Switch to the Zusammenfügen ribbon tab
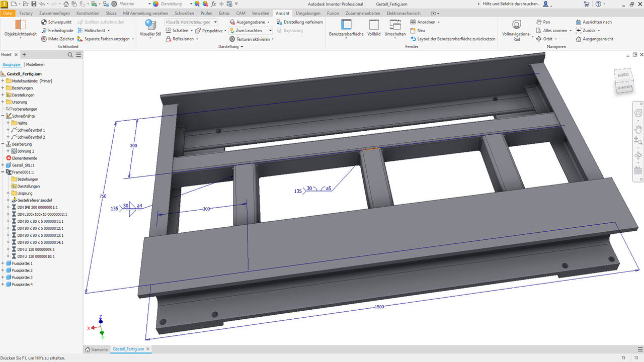Viewport: 644px width, 362px height. (55, 13)
